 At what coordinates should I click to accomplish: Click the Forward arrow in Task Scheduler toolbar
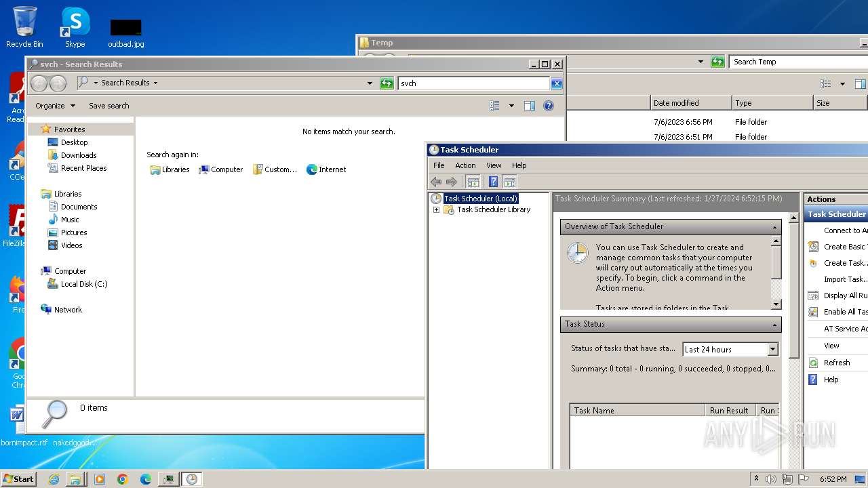(452, 182)
